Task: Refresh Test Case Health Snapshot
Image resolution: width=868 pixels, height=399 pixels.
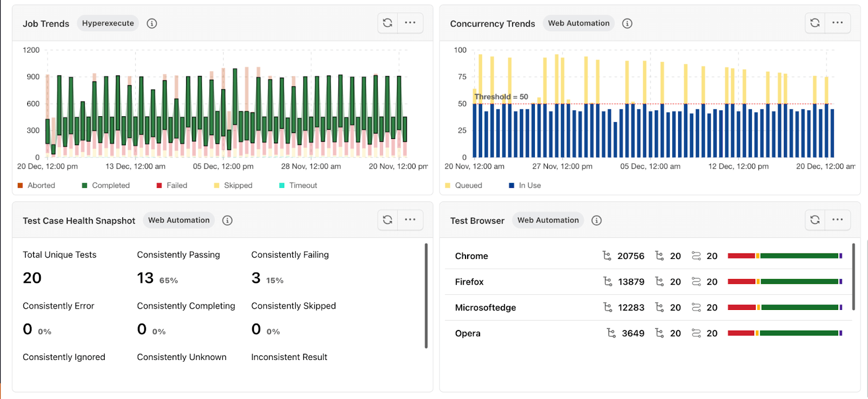Action: click(388, 220)
